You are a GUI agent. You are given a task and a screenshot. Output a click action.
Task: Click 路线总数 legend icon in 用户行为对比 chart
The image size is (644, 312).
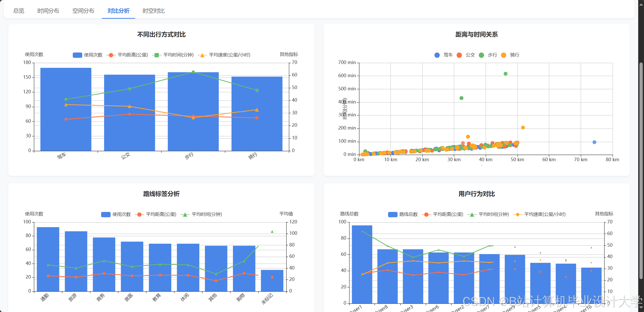pos(393,214)
